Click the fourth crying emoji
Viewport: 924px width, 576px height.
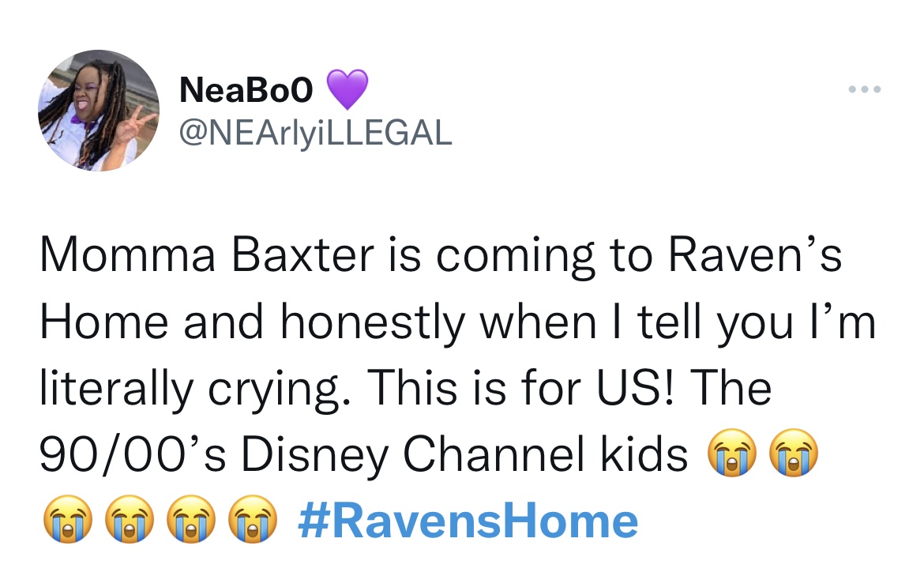pyautogui.click(x=130, y=518)
